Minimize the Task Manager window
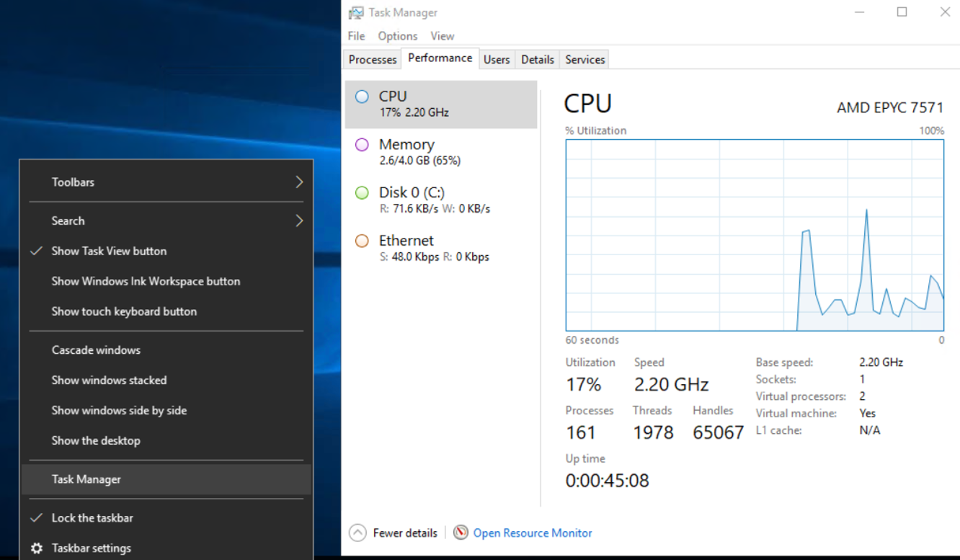This screenshot has width=960, height=560. point(859,12)
